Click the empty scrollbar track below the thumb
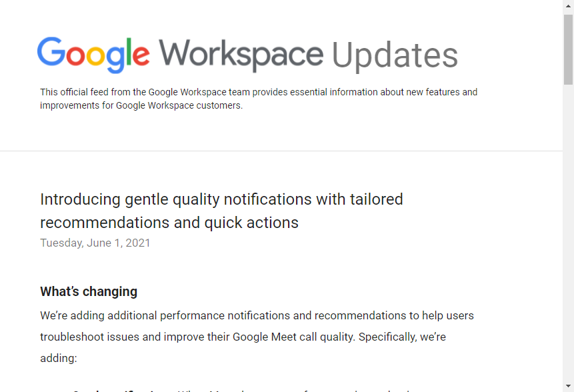This screenshot has width=574, height=392. pos(568,233)
